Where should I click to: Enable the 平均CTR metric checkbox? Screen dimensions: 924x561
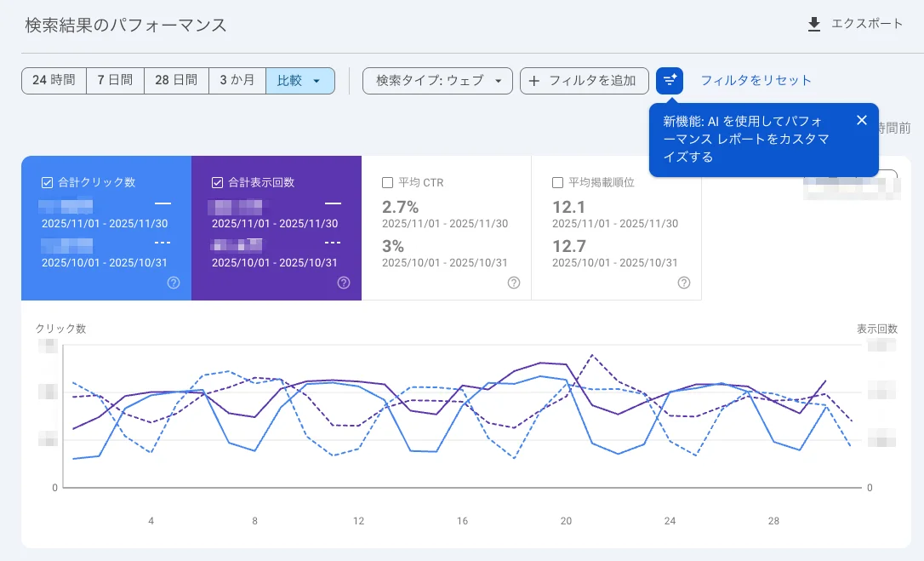tap(388, 181)
